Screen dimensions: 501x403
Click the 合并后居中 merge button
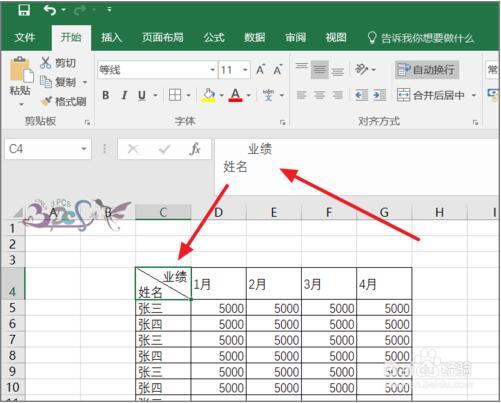(430, 95)
